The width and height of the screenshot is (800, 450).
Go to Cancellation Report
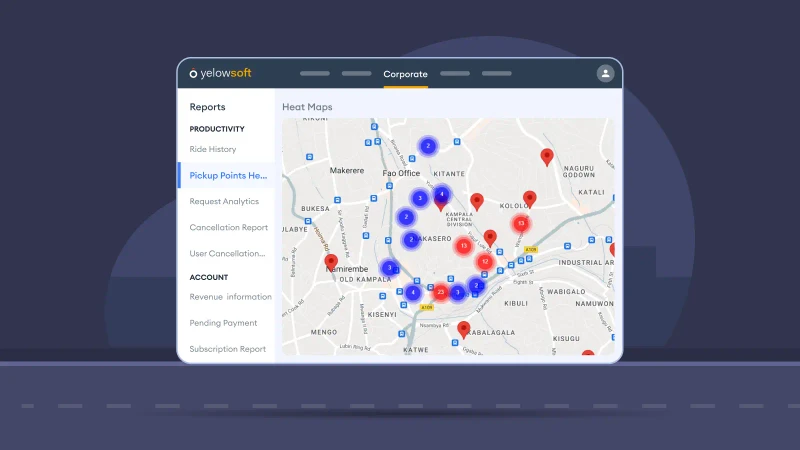[x=229, y=227]
